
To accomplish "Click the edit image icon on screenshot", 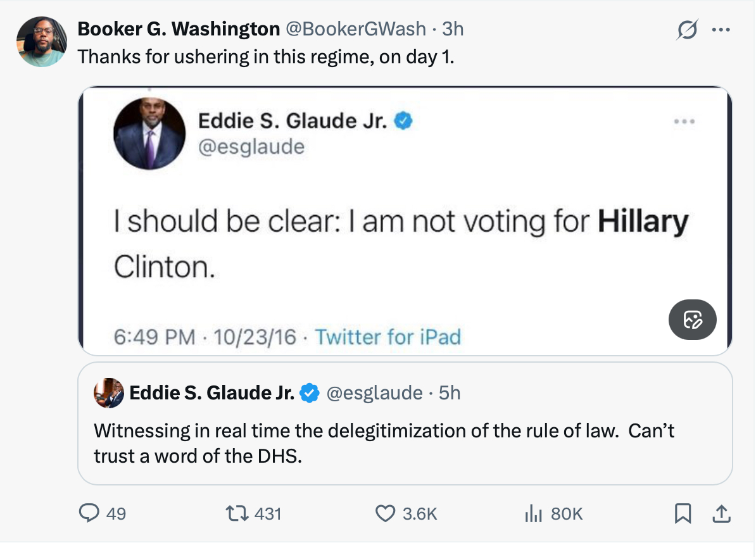I will pyautogui.click(x=692, y=320).
